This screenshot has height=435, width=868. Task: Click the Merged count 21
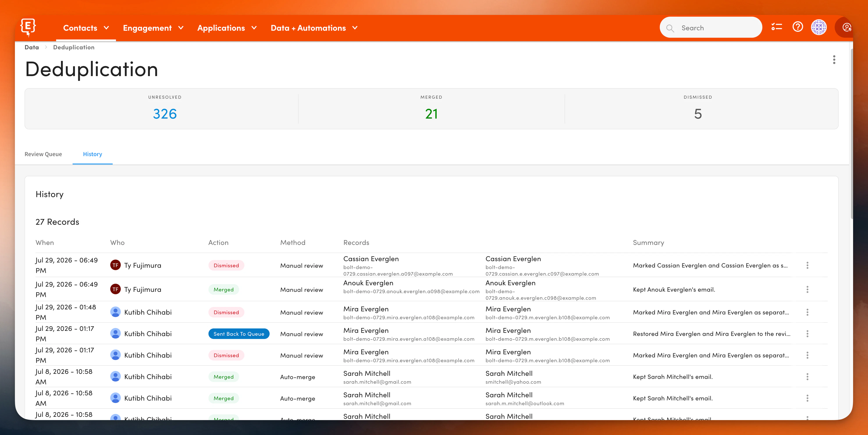pyautogui.click(x=431, y=114)
